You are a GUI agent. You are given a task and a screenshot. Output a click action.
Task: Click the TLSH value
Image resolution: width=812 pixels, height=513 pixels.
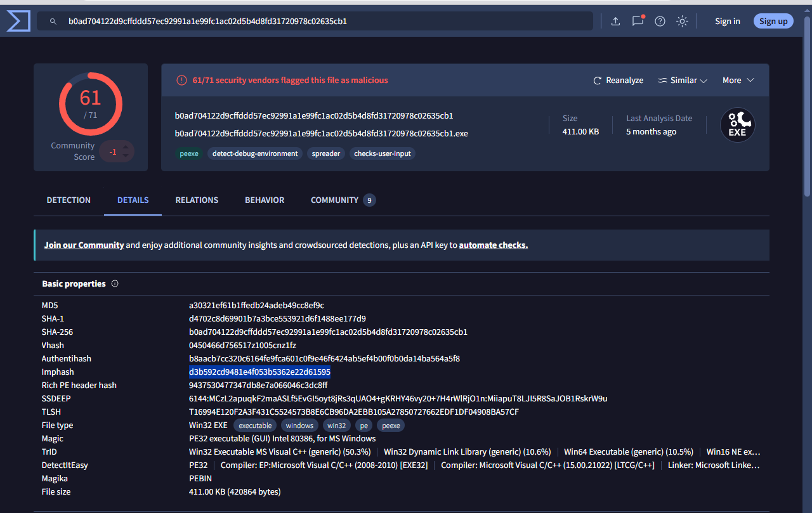click(x=354, y=412)
